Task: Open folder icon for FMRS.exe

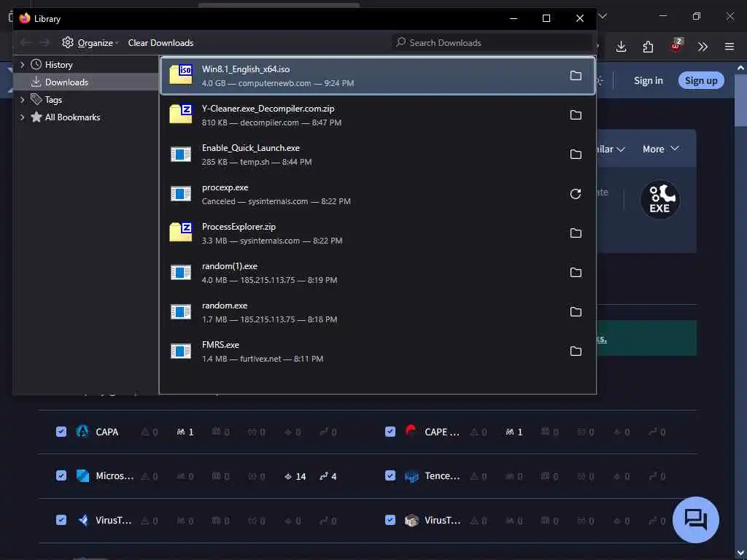Action: [x=576, y=351]
